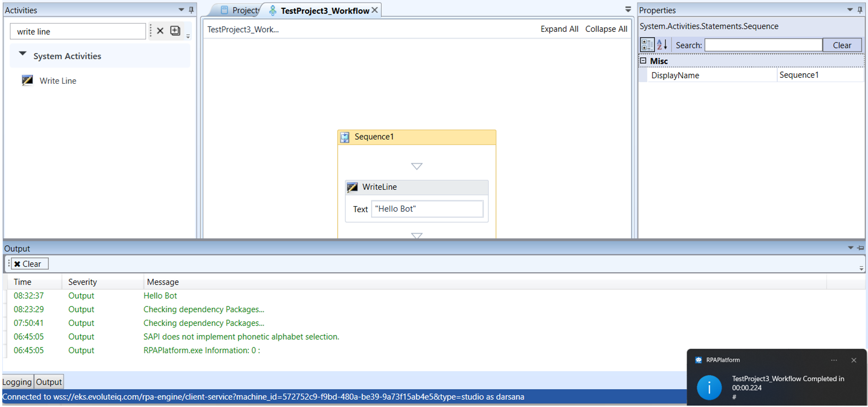Close the TestProject3_Workflow tab
This screenshot has width=868, height=407.
[x=375, y=10]
